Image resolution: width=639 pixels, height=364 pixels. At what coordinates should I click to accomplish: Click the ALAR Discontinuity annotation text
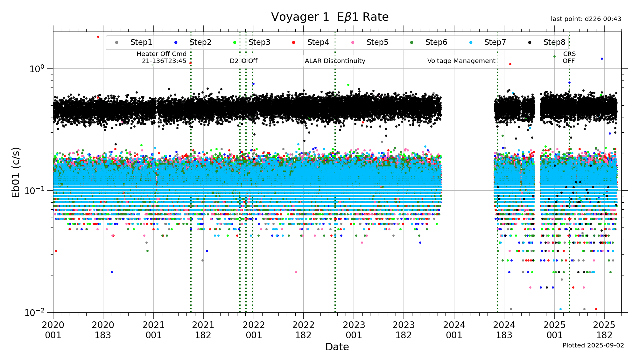pyautogui.click(x=335, y=61)
